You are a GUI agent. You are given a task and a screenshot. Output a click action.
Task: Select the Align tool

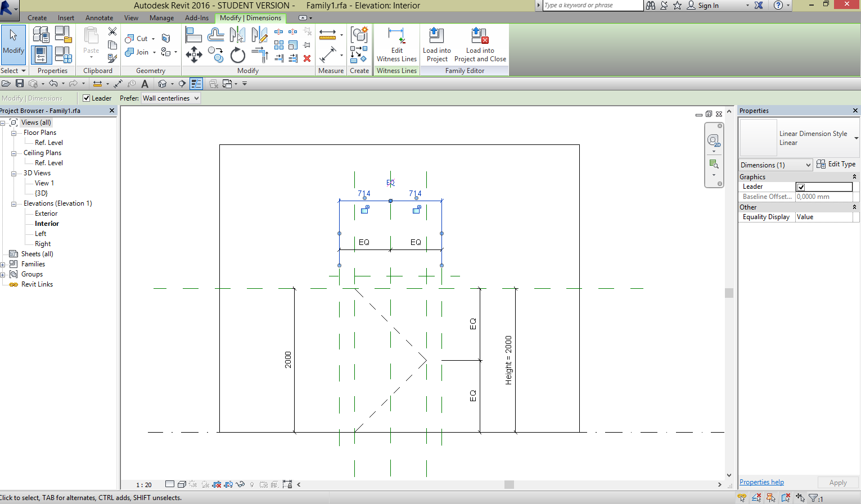coord(194,34)
